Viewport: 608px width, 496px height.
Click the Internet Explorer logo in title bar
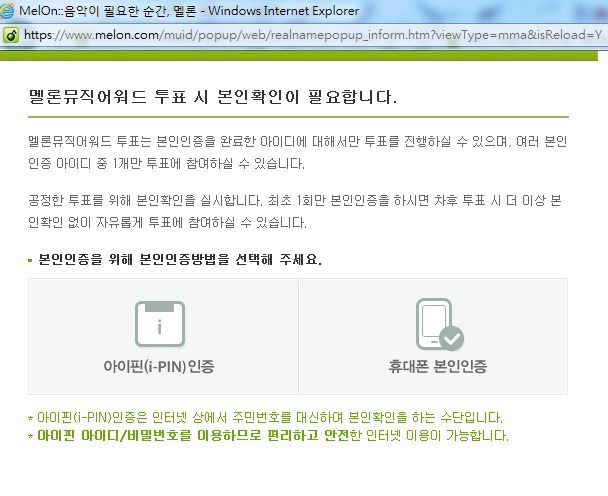pos(7,11)
